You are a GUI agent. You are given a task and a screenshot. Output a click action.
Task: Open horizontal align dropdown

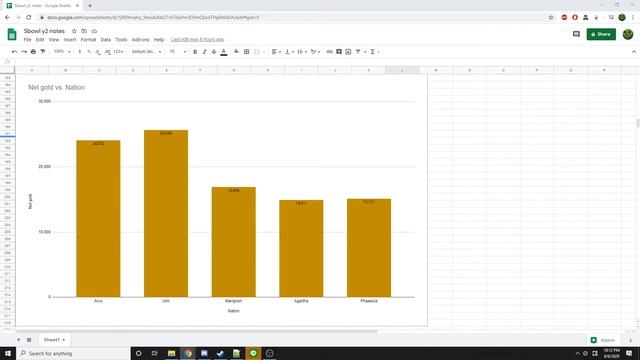click(x=276, y=52)
